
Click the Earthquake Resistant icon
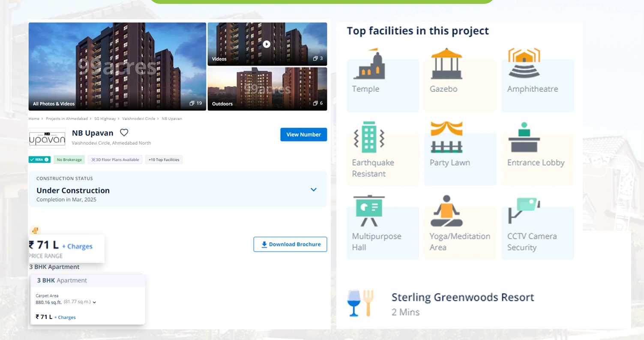pyautogui.click(x=369, y=137)
